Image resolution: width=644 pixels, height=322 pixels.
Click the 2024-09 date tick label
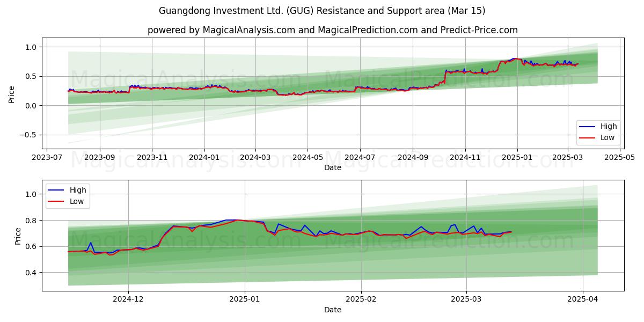[413, 158]
